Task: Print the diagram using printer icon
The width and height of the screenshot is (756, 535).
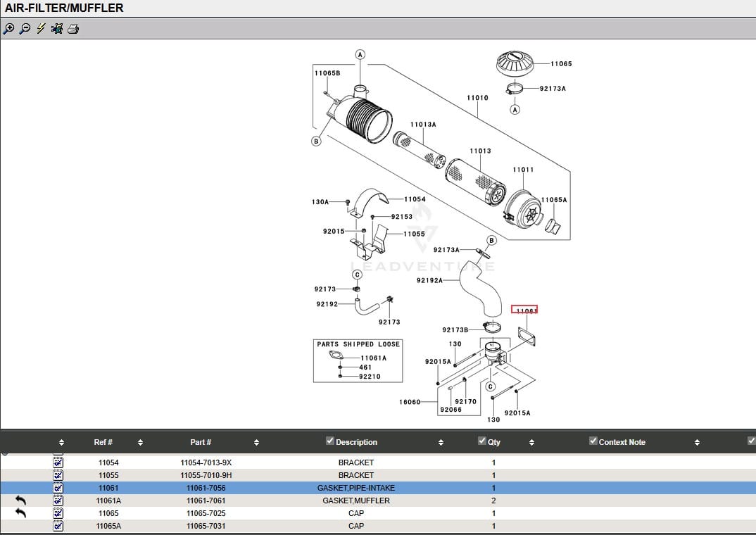Action: [73, 29]
